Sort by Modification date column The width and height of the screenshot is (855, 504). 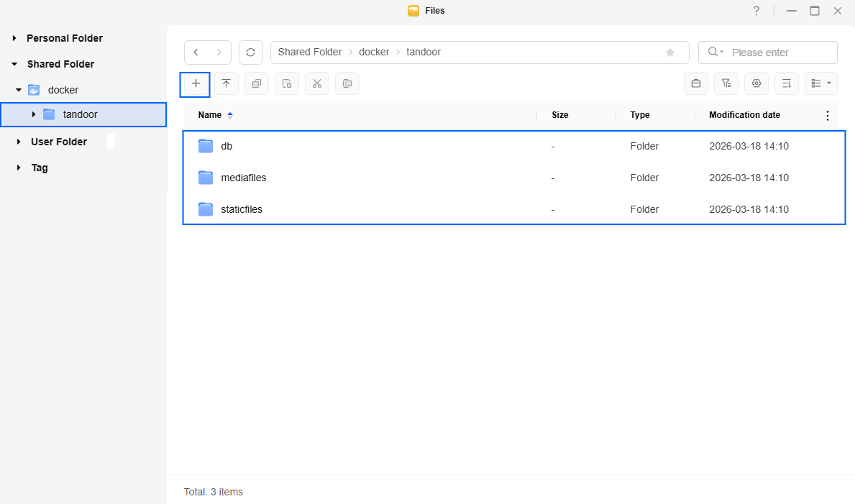[x=744, y=115]
